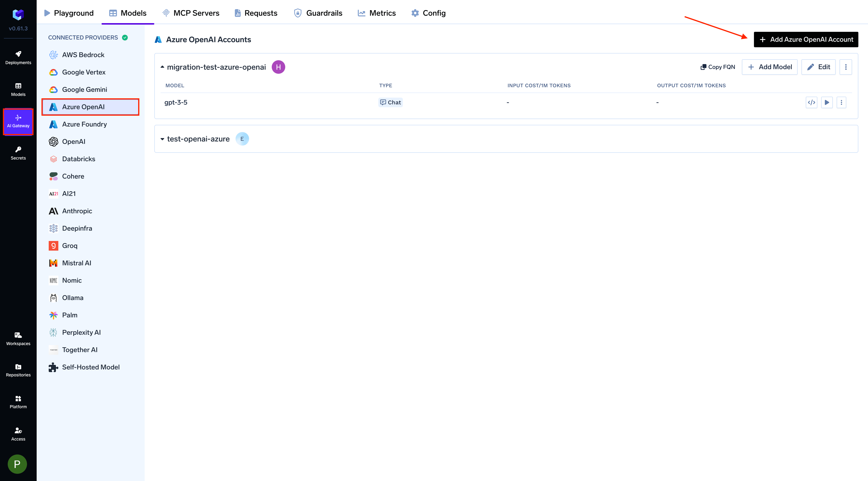
Task: Select Azure OpenAI provider
Action: [90, 107]
